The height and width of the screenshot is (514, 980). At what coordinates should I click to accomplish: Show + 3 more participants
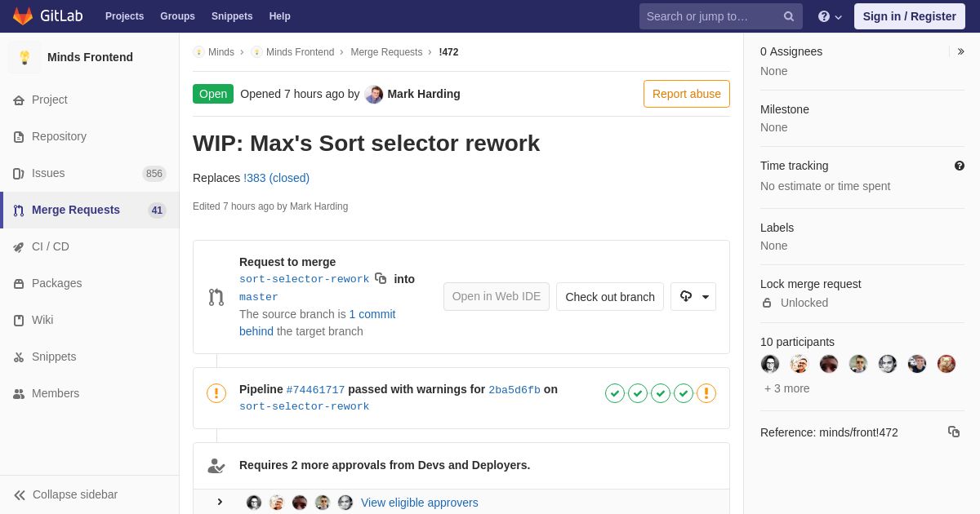pos(787,388)
